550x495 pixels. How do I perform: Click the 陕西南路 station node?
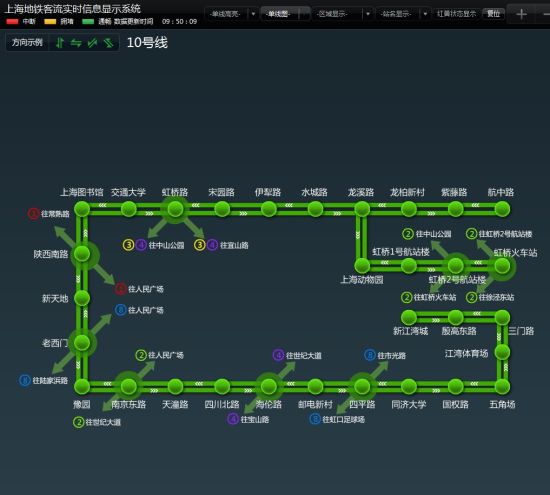coord(82,254)
